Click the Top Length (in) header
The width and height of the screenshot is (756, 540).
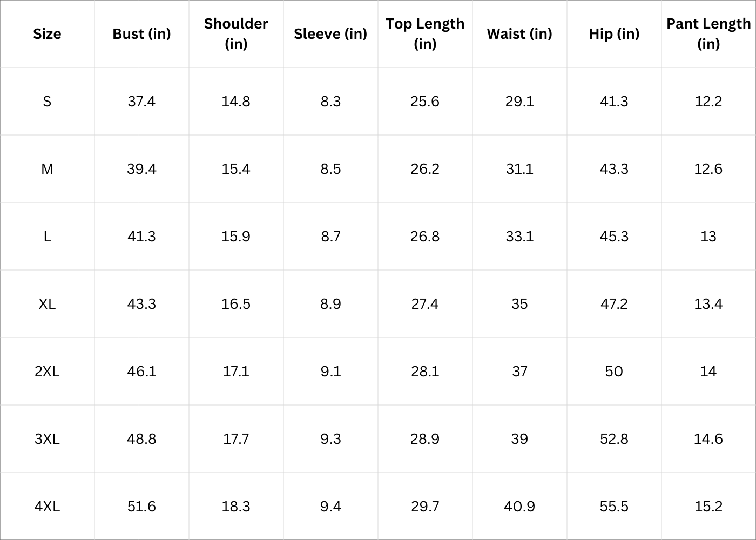coord(425,34)
